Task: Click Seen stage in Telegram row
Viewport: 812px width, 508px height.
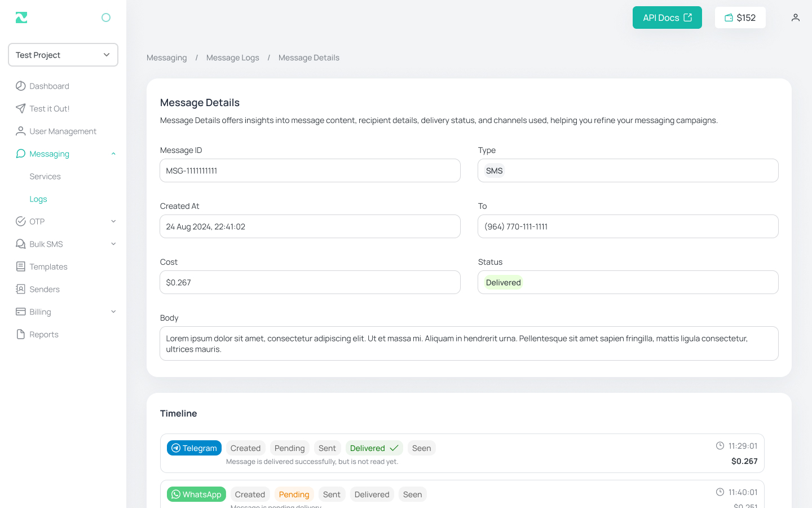Action: coord(422,448)
